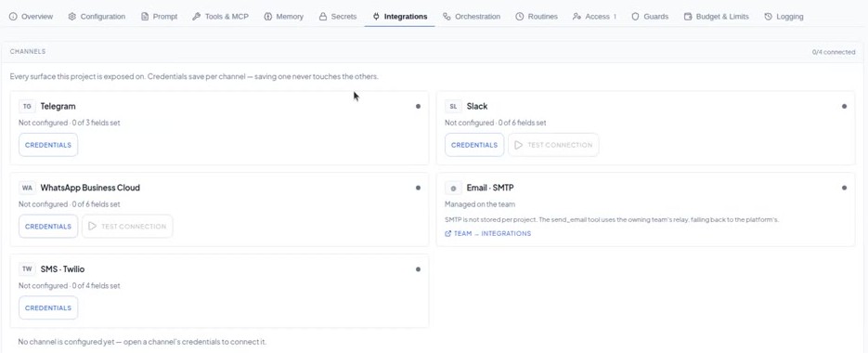Click Slack Test Connection button

[x=553, y=145]
